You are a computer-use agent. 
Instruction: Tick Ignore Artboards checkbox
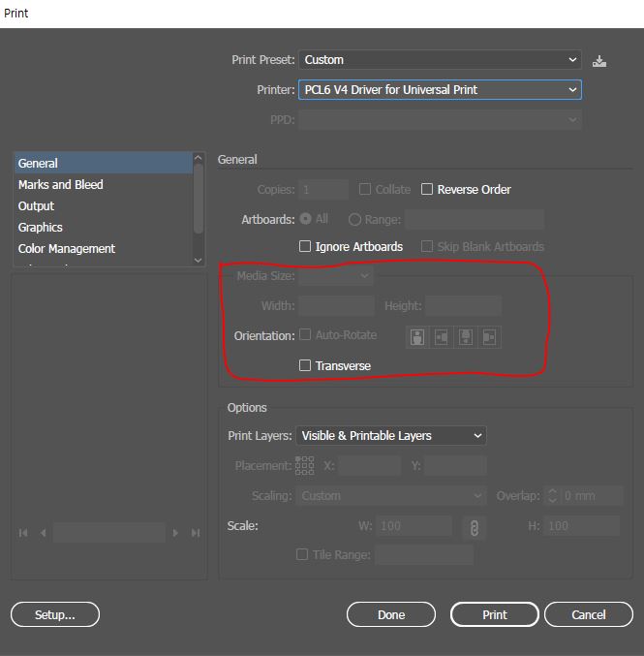305,246
